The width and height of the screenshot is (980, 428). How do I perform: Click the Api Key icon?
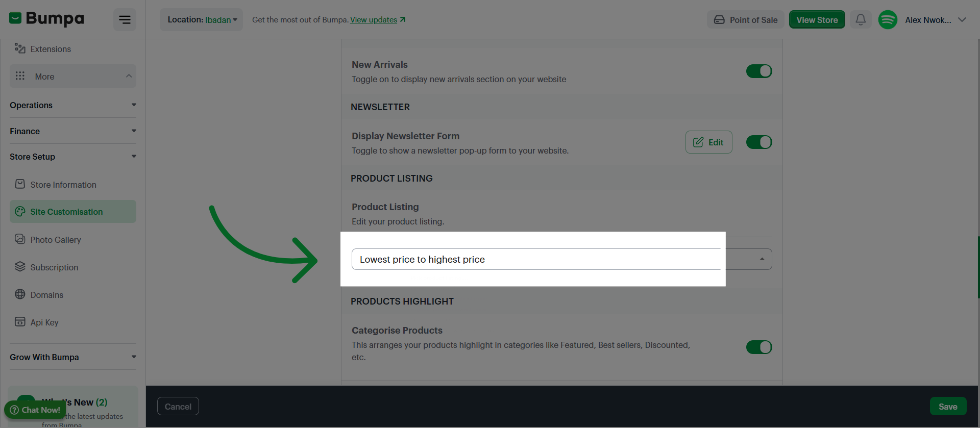(20, 322)
